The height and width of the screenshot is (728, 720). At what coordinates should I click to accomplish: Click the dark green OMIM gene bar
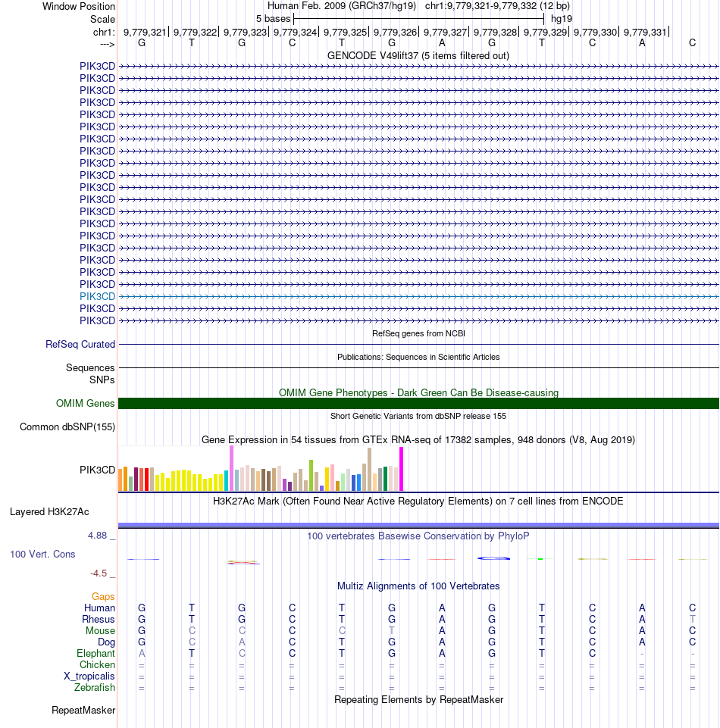tap(418, 404)
